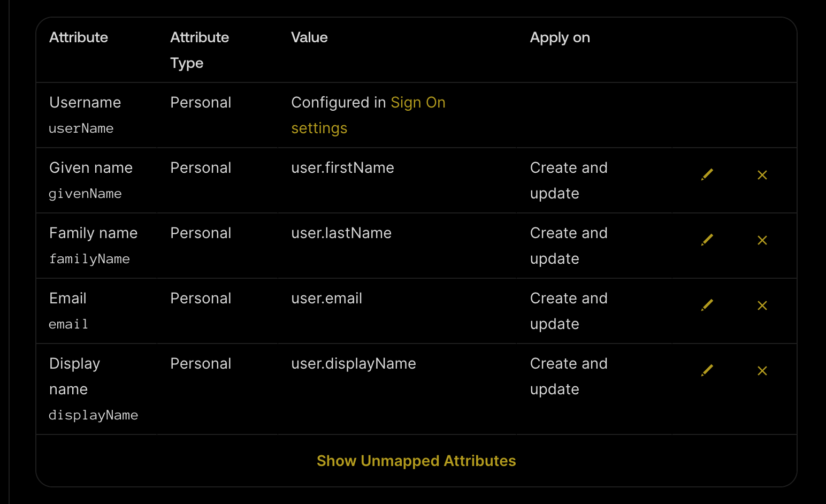Click the Attribute column header
This screenshot has height=504, width=826.
pos(79,37)
